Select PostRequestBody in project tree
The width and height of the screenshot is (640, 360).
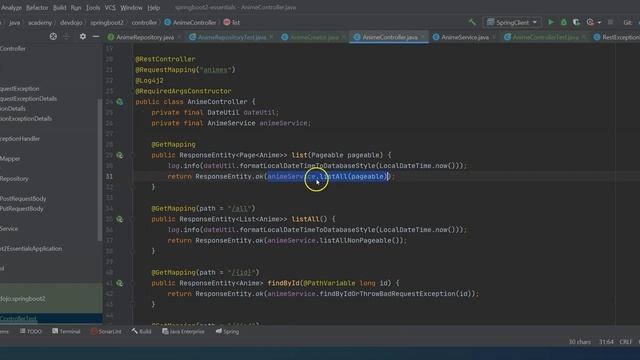(23, 199)
